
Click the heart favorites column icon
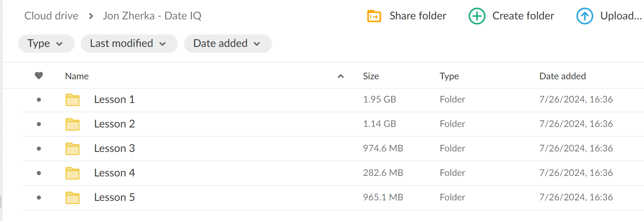coord(39,76)
